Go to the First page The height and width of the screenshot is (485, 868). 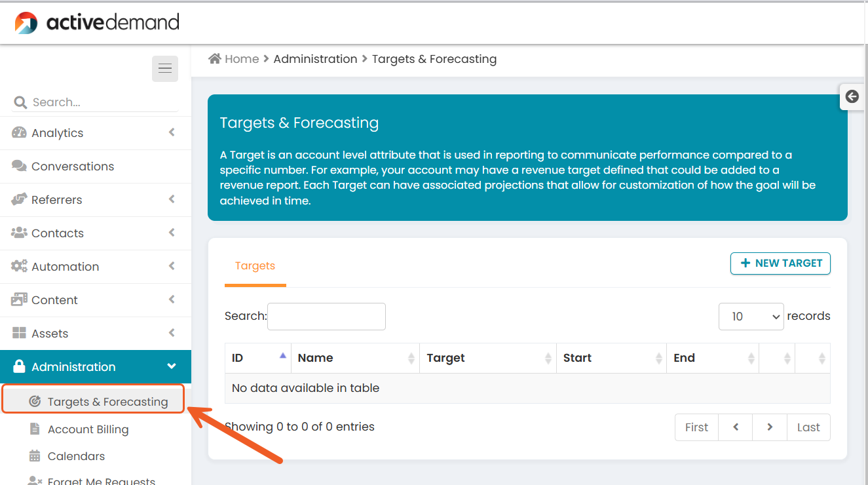(696, 427)
